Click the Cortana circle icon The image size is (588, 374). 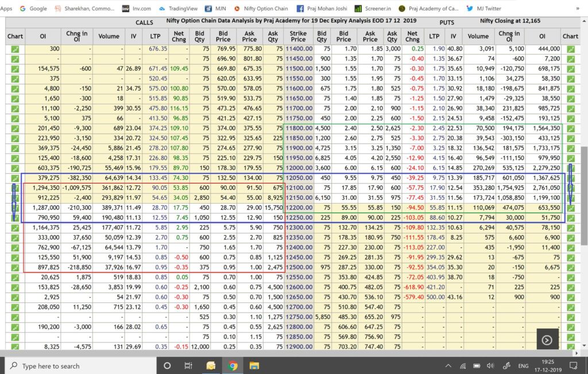click(x=167, y=365)
